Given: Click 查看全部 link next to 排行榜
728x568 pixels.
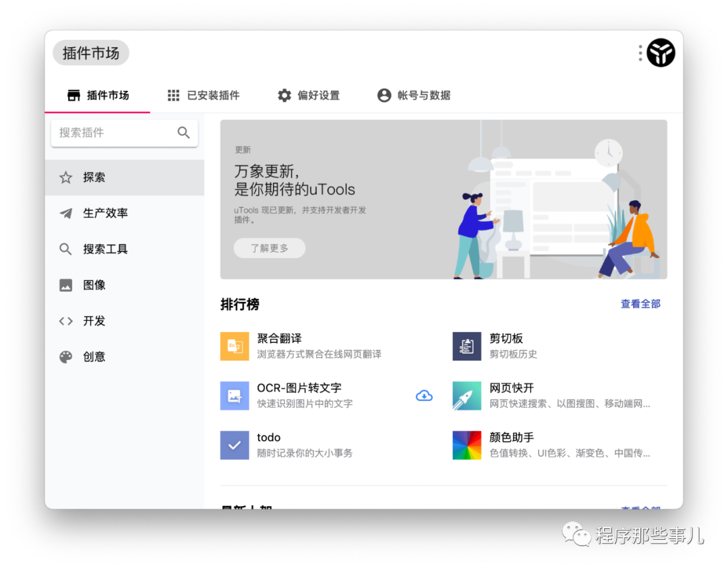Looking at the screenshot, I should pos(640,304).
